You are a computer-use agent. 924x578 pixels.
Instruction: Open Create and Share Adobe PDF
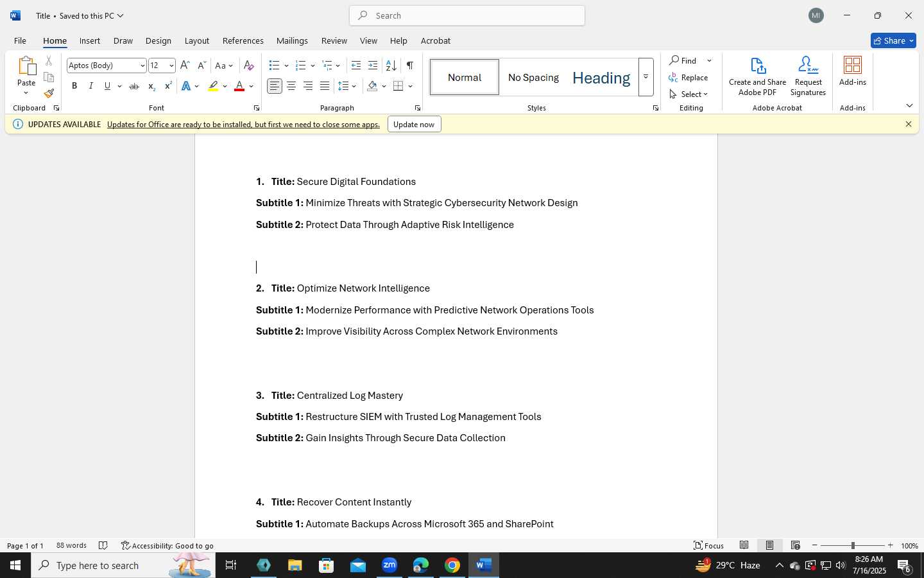pyautogui.click(x=757, y=76)
